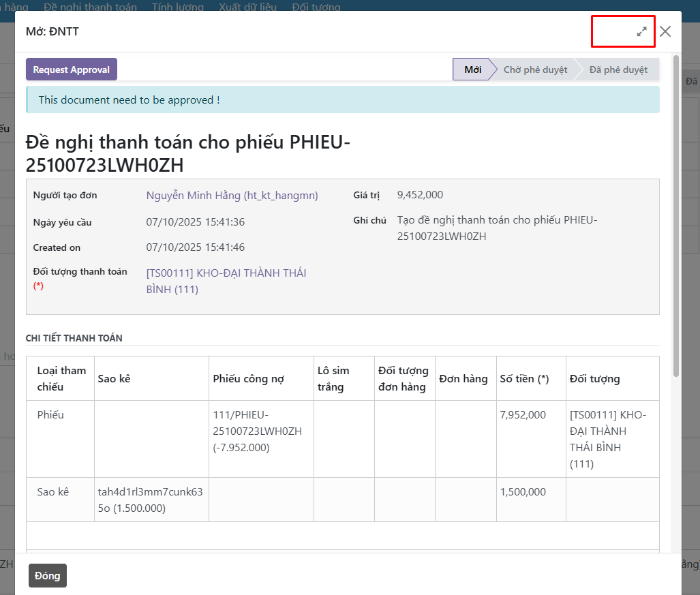Select the Mới status stage
This screenshot has width=700, height=595.
click(472, 70)
